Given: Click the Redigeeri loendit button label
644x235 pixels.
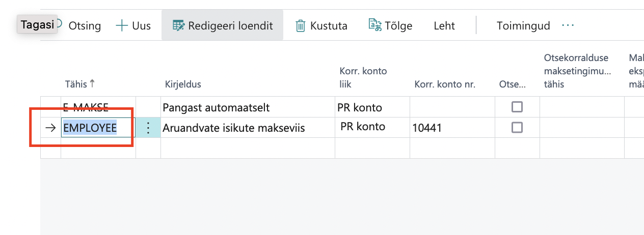Looking at the screenshot, I should [230, 25].
